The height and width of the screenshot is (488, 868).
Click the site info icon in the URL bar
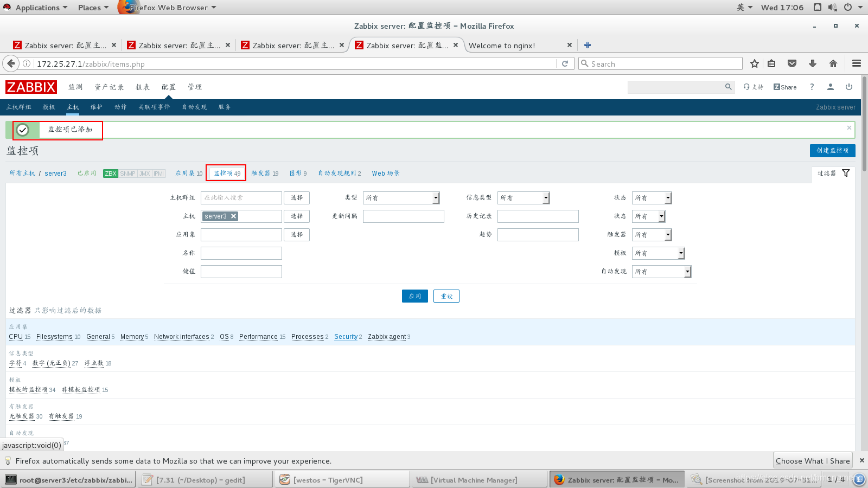tap(26, 63)
